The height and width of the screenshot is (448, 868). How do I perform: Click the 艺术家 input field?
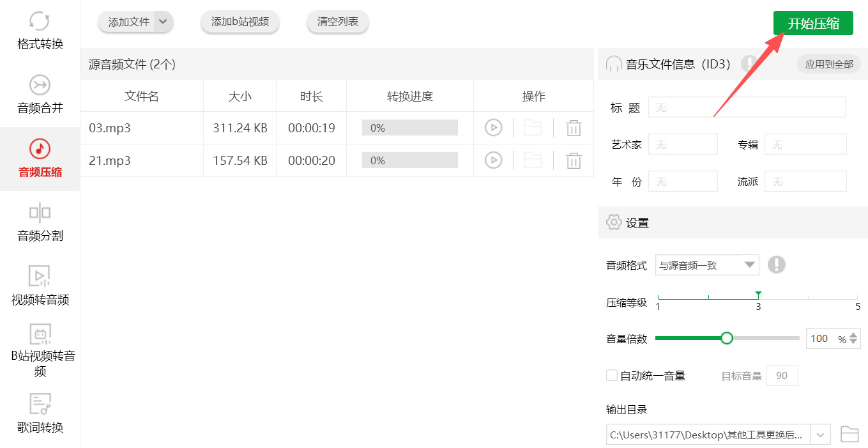[683, 144]
